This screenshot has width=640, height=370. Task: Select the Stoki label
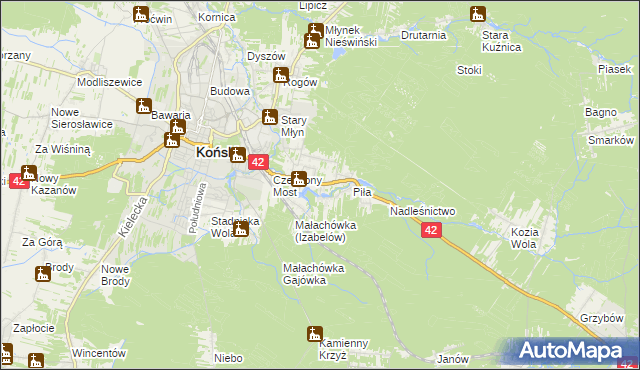[469, 70]
